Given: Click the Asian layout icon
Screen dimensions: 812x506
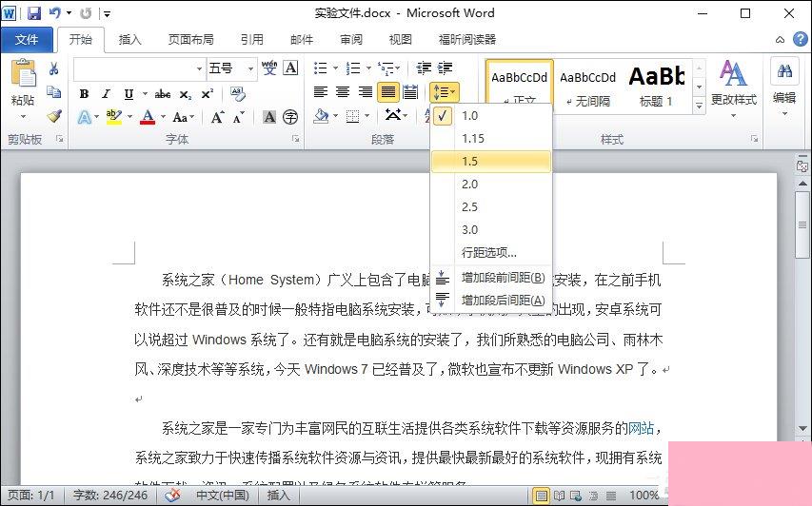Looking at the screenshot, I should (393, 115).
